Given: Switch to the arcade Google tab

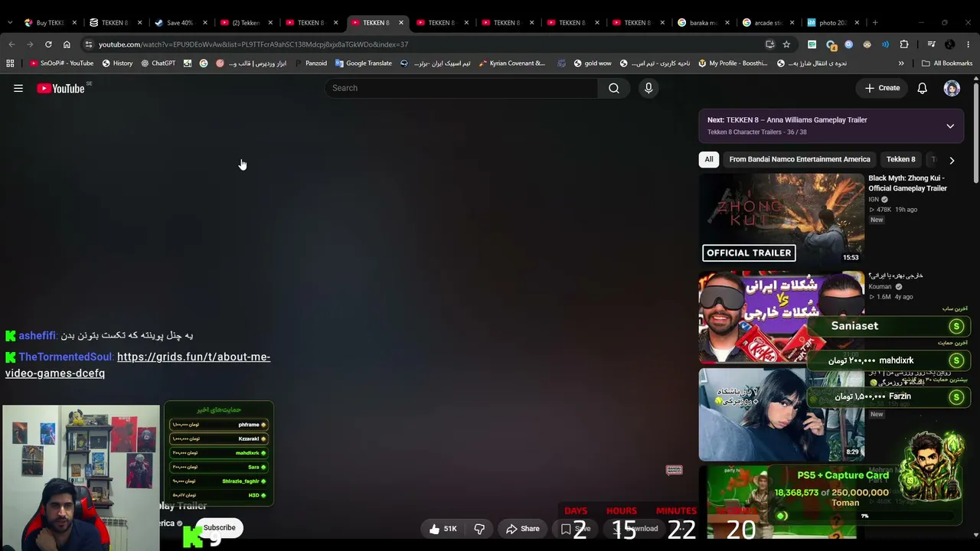Looking at the screenshot, I should point(768,23).
